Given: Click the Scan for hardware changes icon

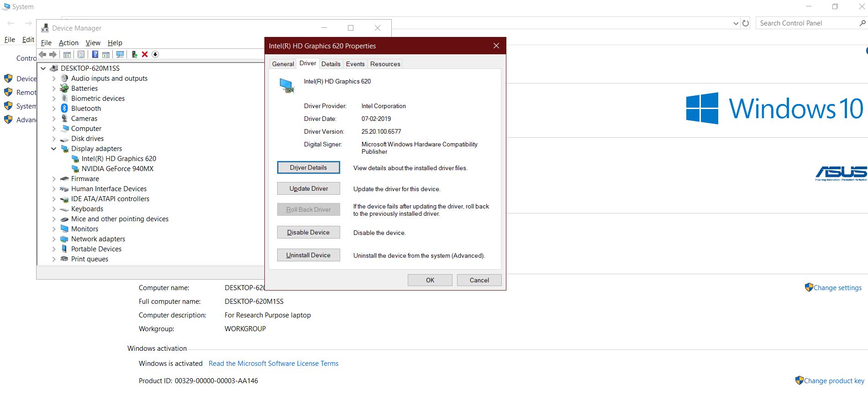Looking at the screenshot, I should click(120, 54).
